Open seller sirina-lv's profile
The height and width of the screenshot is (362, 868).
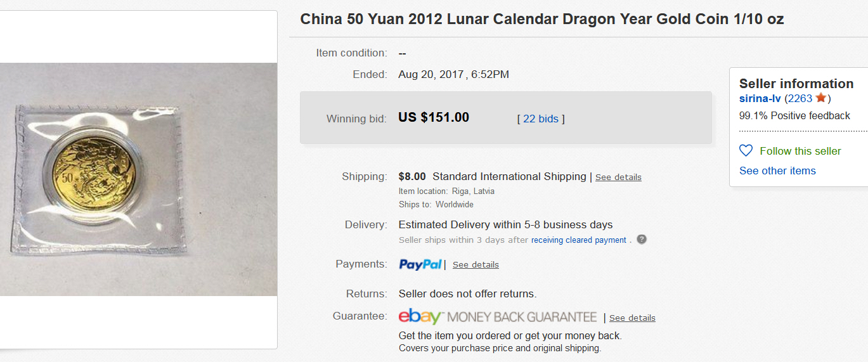pos(760,98)
